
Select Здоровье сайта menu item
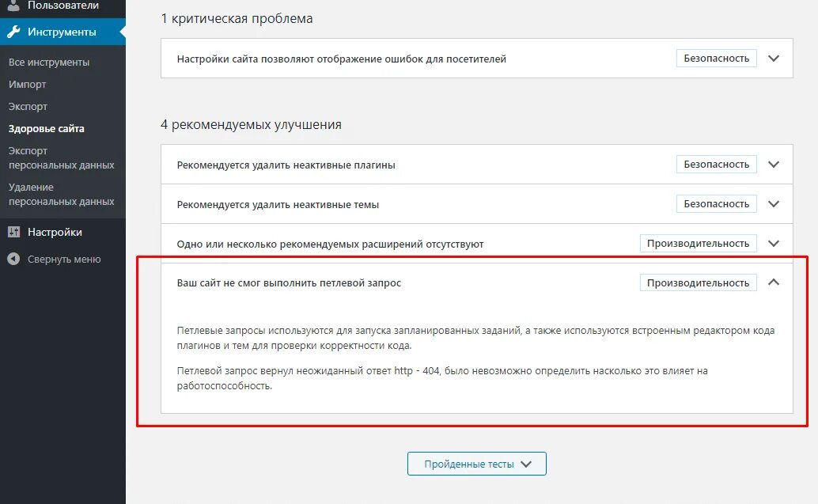47,129
